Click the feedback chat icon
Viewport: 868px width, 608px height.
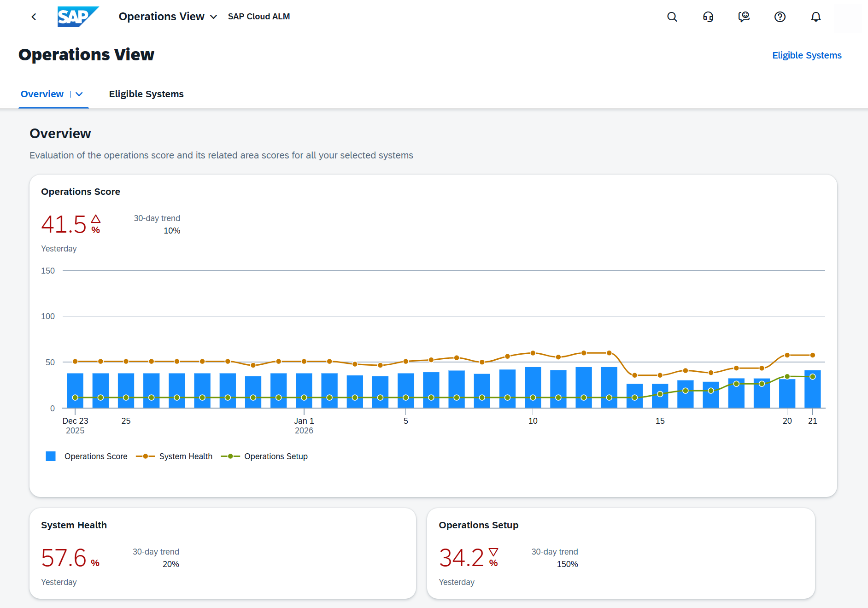[744, 17]
